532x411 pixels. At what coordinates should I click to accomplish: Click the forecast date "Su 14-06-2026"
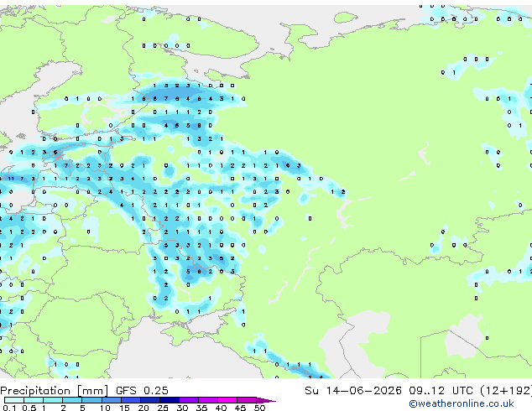[353, 391]
